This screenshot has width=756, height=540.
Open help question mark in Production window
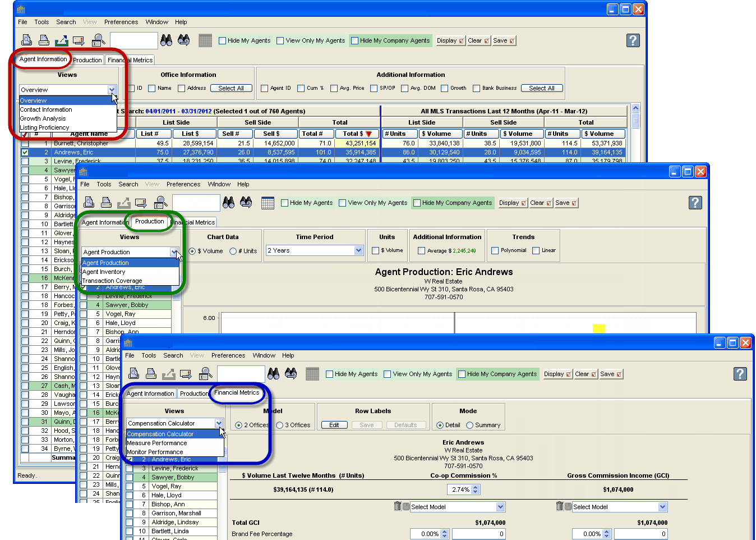695,203
